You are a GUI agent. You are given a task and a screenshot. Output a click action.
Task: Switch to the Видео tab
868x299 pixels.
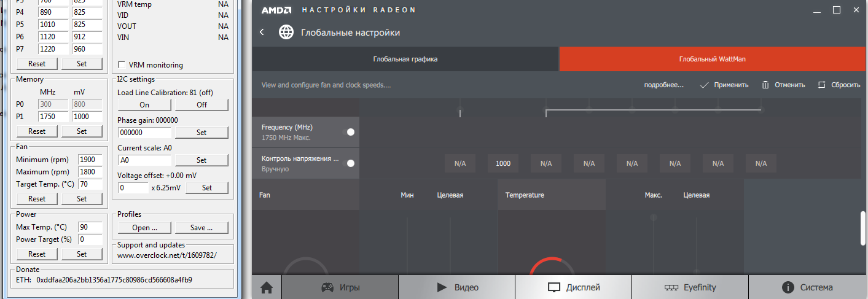click(x=457, y=287)
